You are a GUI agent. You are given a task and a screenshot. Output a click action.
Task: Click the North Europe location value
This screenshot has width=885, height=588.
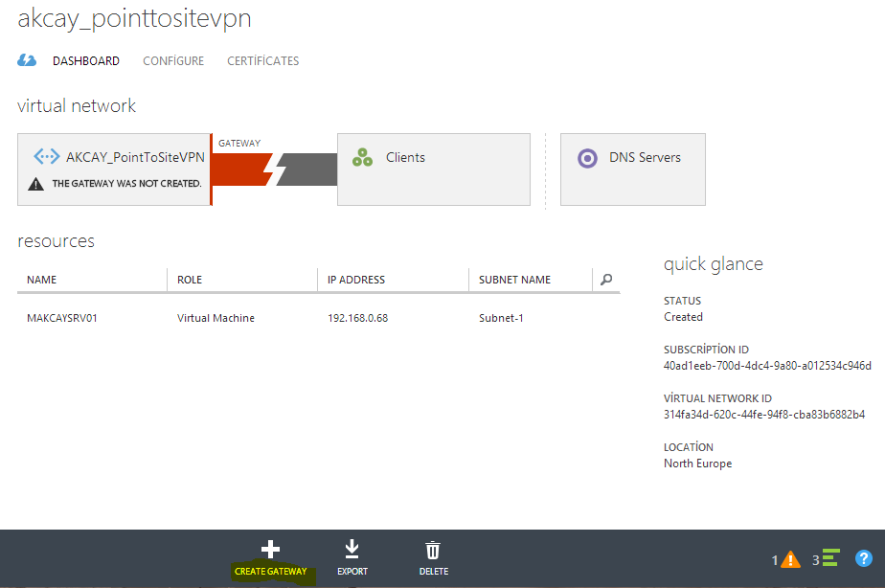697,464
